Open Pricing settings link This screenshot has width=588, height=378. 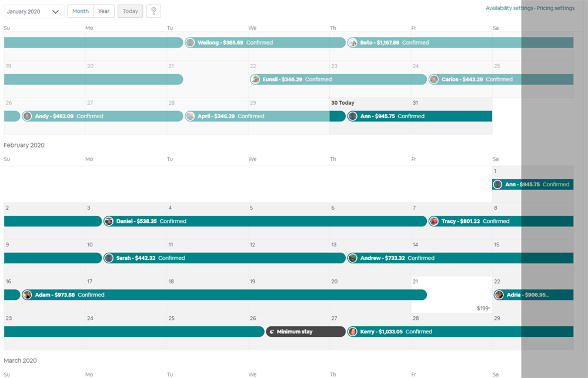[x=556, y=8]
